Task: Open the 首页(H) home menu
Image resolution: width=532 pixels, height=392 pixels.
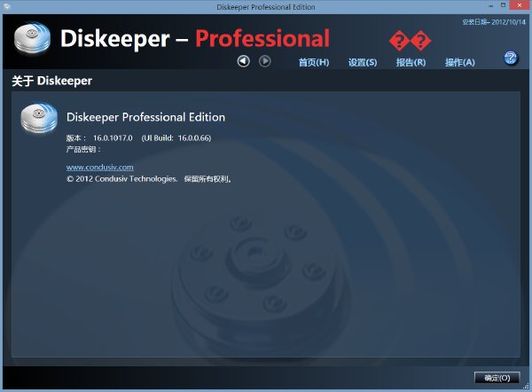Action: [314, 62]
